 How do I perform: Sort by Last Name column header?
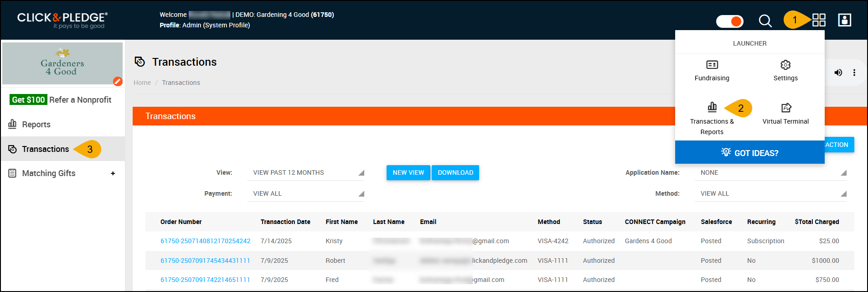point(388,222)
